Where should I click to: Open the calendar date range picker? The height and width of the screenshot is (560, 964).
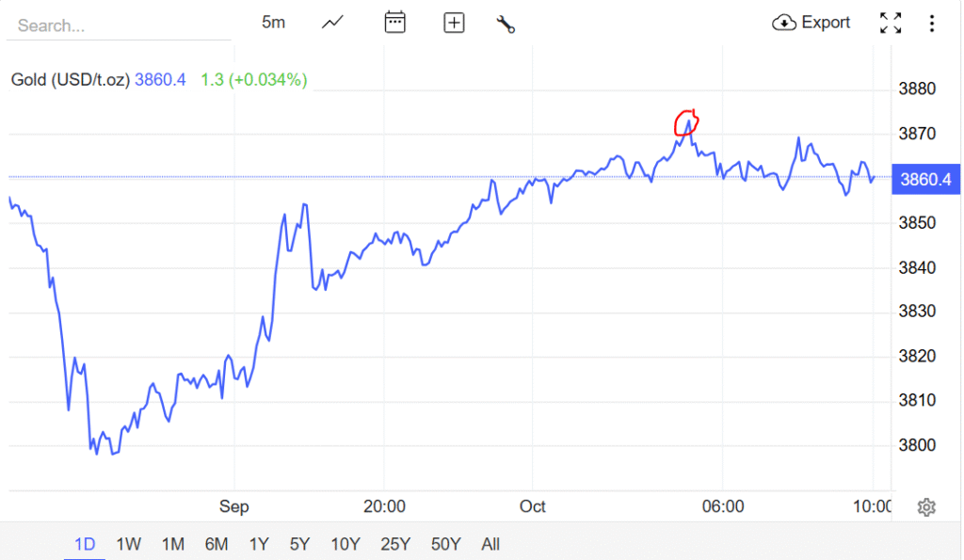point(395,23)
